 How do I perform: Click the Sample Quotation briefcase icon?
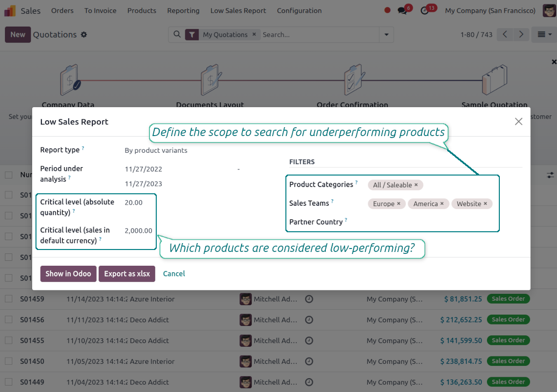[494, 79]
